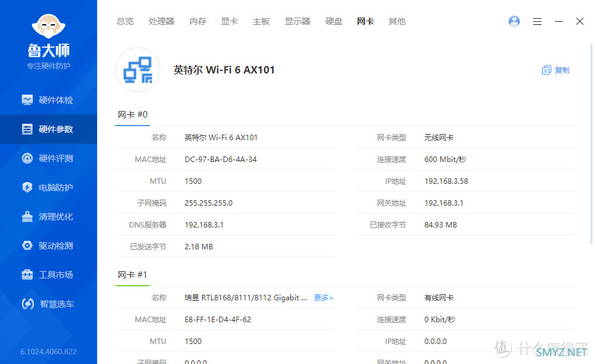
Task: Switch to the 主板 tab
Action: (261, 22)
